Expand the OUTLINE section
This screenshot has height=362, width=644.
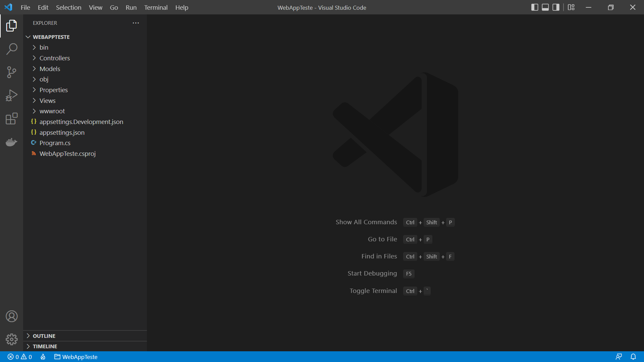(44, 336)
